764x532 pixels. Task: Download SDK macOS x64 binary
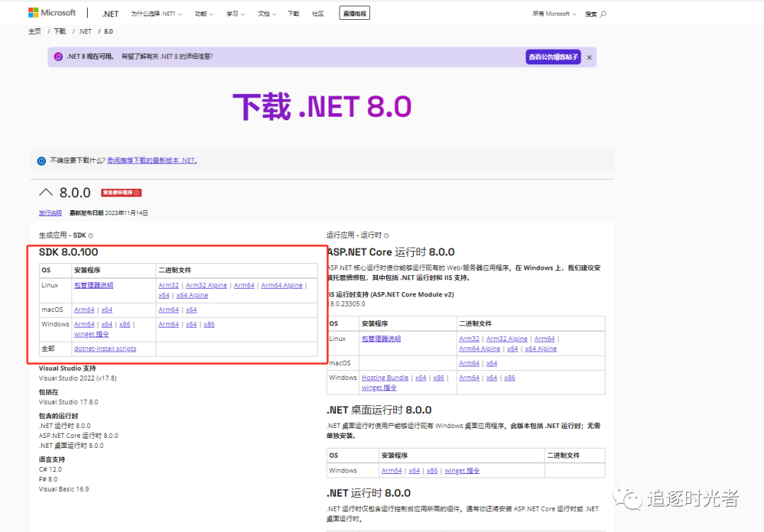pos(191,309)
